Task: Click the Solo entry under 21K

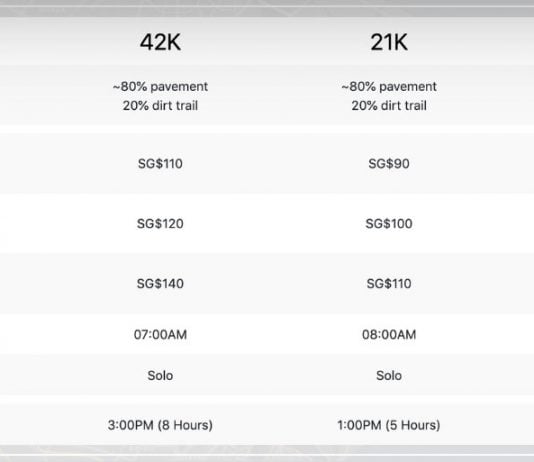Action: (x=389, y=376)
